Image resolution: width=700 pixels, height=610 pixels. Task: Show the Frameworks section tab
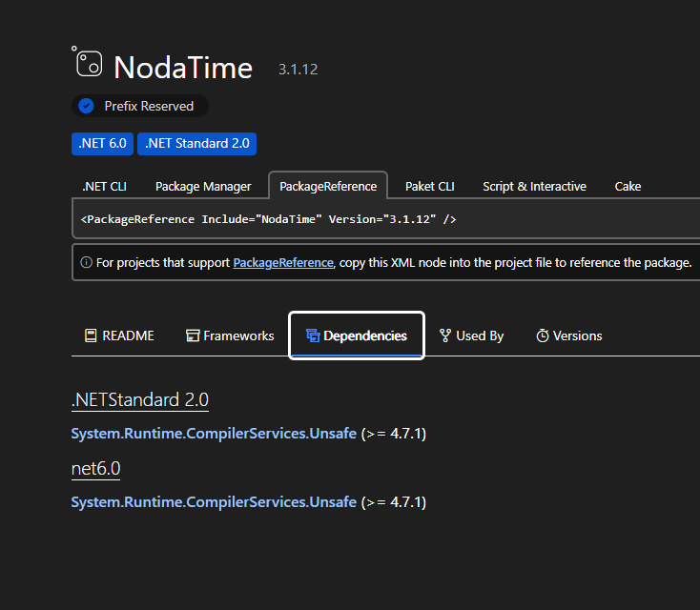click(230, 335)
